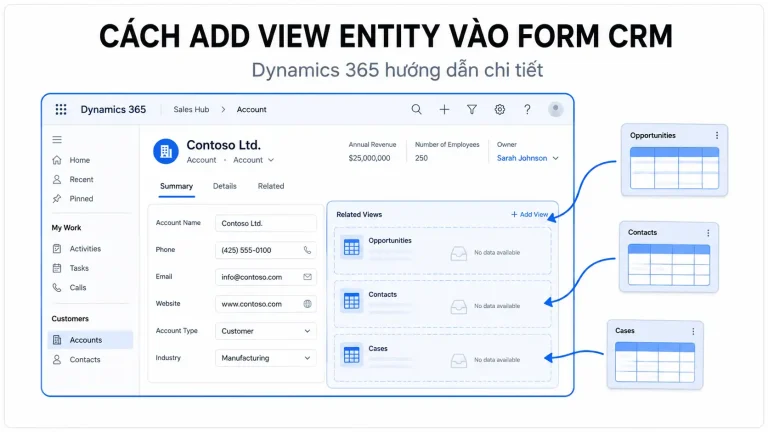Click the Accounts building icon in sidebar
The height and width of the screenshot is (432, 768).
[57, 339]
